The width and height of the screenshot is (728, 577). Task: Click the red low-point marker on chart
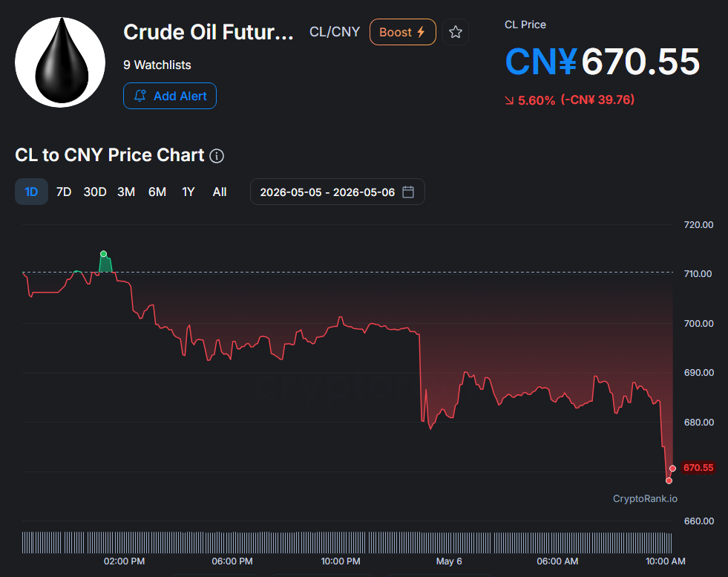click(x=669, y=480)
